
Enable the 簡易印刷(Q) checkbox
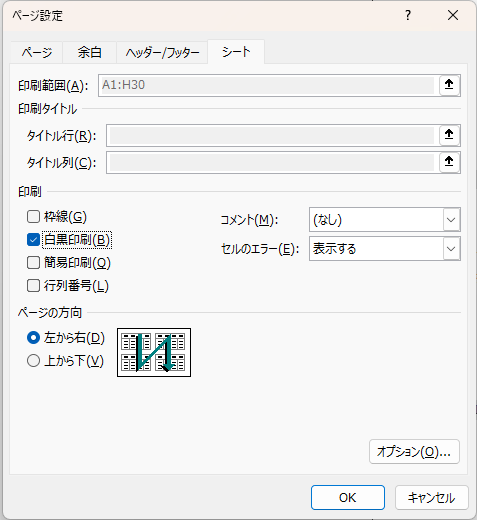click(x=33, y=263)
